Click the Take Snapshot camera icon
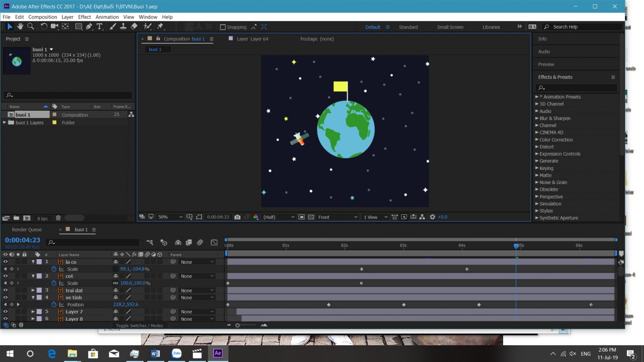644x362 pixels. click(237, 217)
